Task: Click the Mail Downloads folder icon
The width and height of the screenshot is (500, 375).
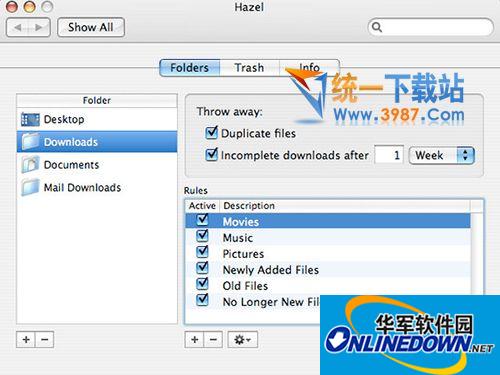Action: (x=31, y=187)
